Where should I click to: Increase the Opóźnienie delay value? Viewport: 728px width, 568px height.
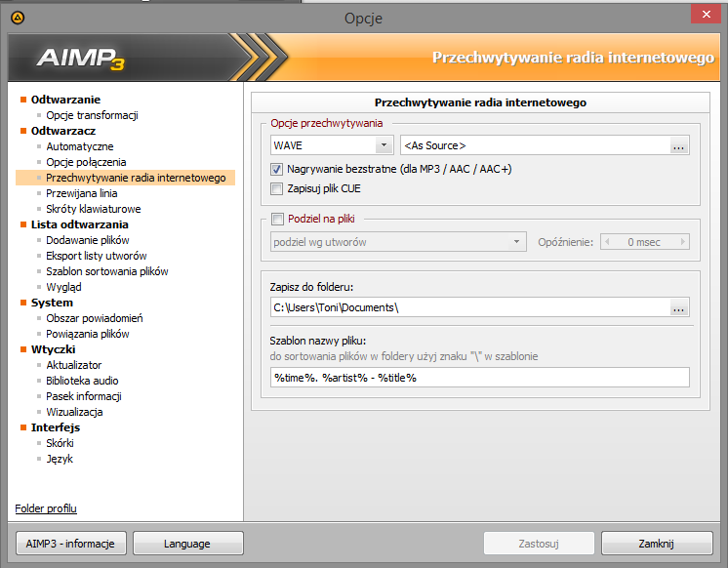click(x=682, y=241)
